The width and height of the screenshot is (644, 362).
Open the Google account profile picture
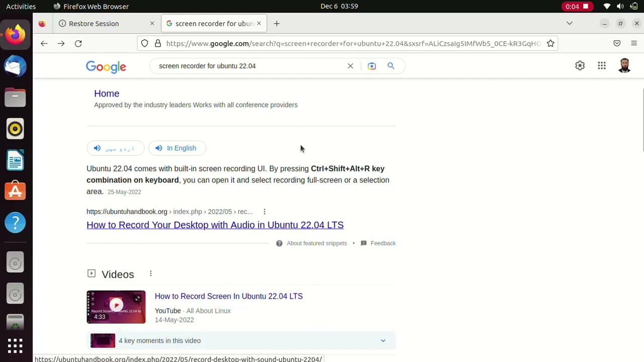pyautogui.click(x=624, y=66)
